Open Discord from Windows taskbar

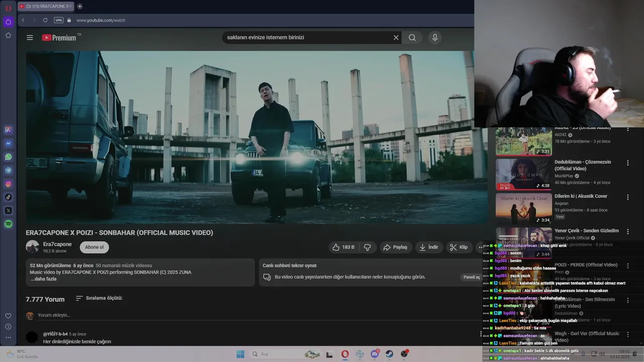375,354
